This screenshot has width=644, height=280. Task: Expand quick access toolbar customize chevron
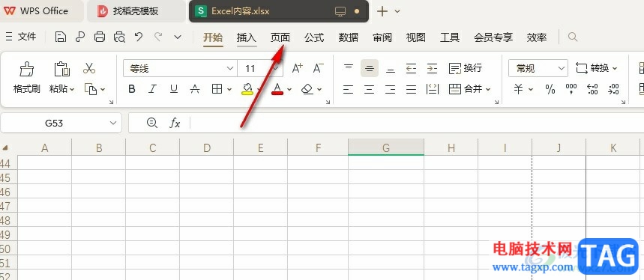(178, 37)
